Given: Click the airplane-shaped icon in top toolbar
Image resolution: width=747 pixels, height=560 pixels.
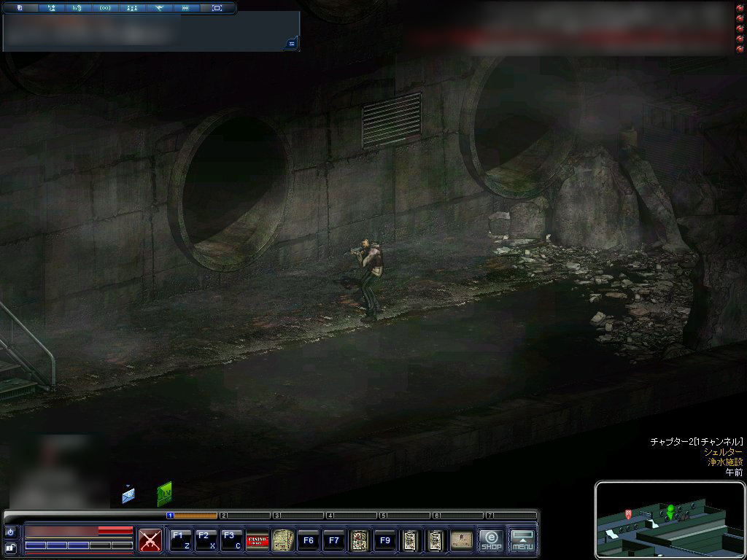Looking at the screenshot, I should tap(159, 7).
